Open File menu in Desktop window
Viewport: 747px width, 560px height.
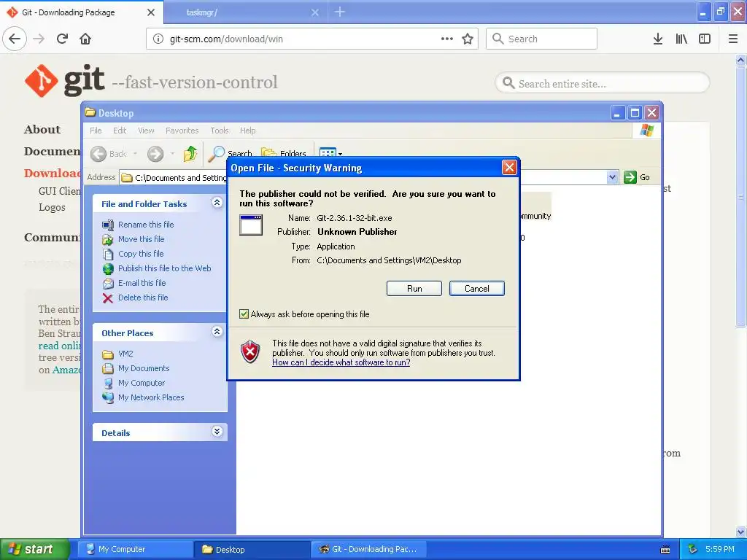coord(96,131)
